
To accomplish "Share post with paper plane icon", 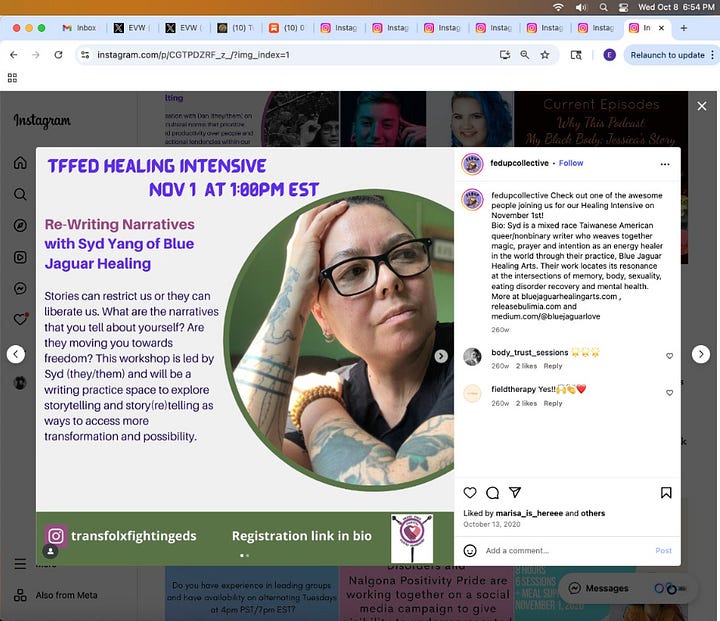I will pyautogui.click(x=515, y=492).
